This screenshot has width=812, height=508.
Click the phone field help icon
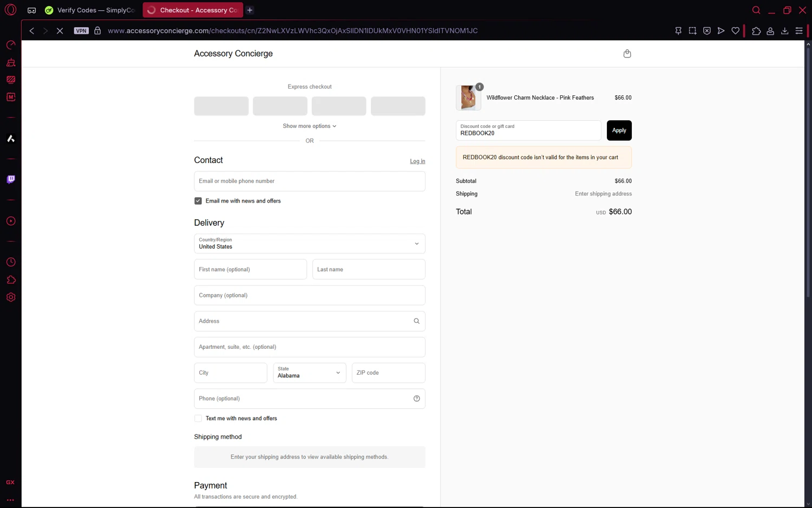(x=416, y=399)
